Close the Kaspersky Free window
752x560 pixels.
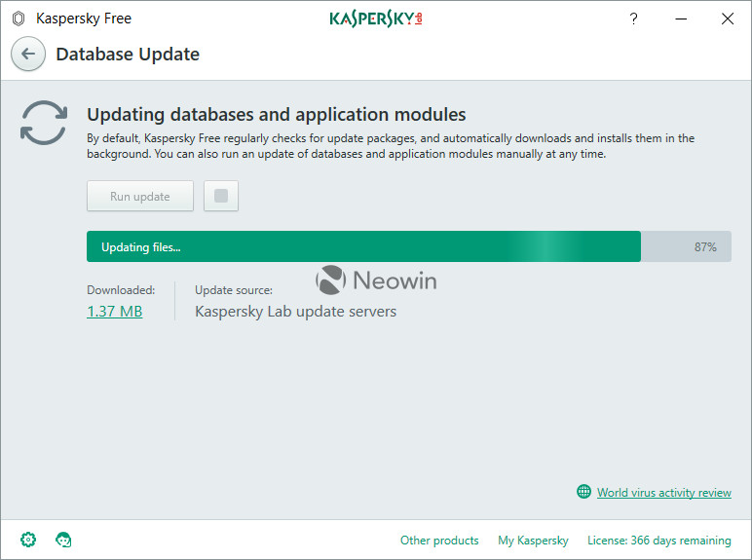pos(728,19)
